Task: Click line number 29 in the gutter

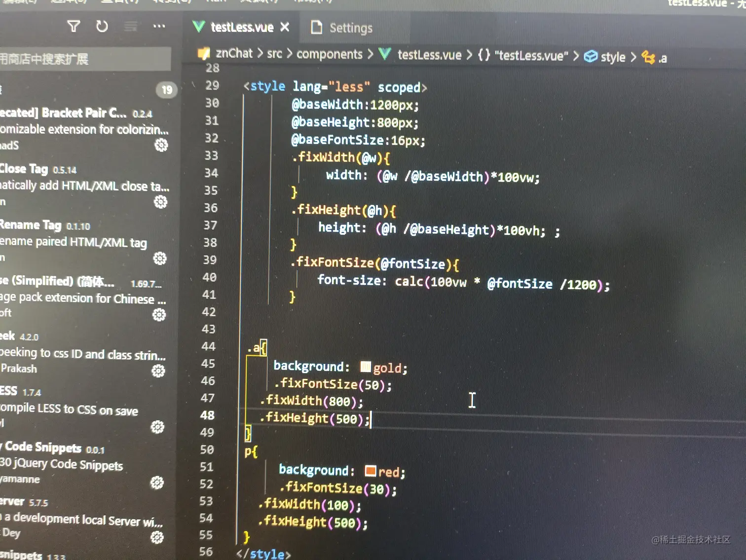Action: pos(212,85)
